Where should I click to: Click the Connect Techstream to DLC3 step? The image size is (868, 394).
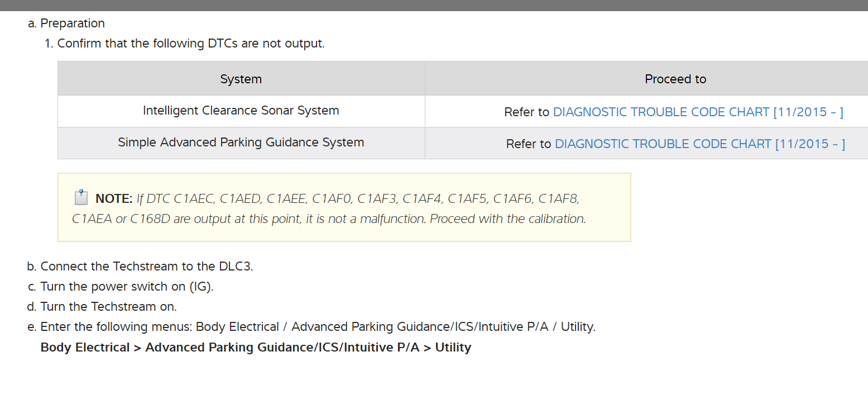click(x=146, y=267)
